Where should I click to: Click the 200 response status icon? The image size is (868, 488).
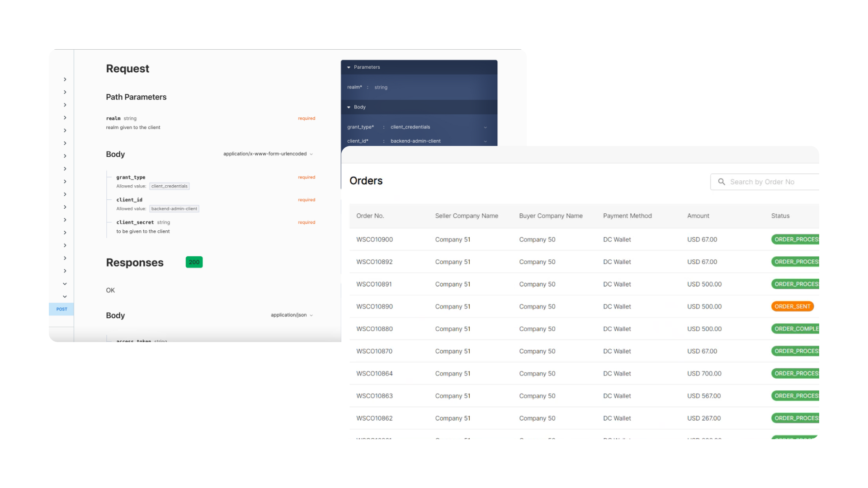coord(194,262)
